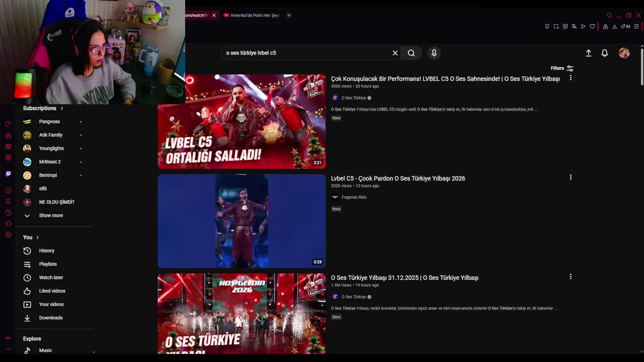The image size is (644, 362).
Task: Open GX Control gauge icon in sidebar
Action: point(8,124)
